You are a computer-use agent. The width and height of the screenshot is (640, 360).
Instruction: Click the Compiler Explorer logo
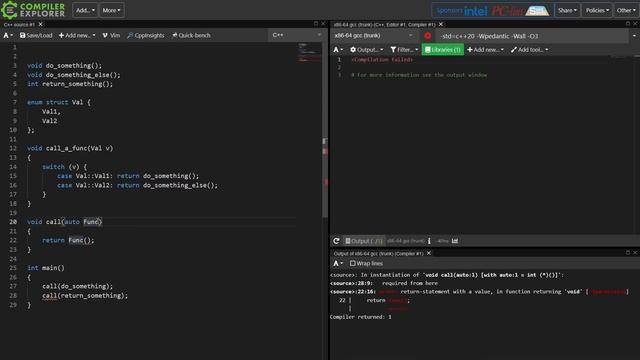pos(33,10)
